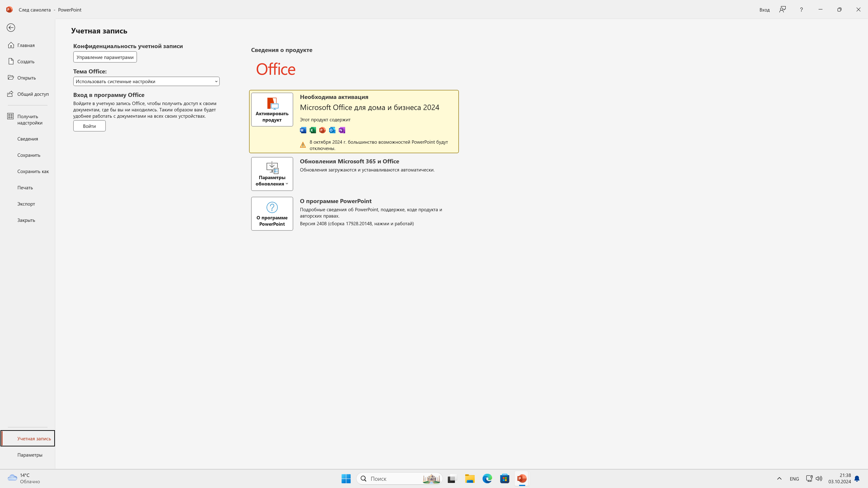Select Закрыть to close presentation

click(x=27, y=220)
